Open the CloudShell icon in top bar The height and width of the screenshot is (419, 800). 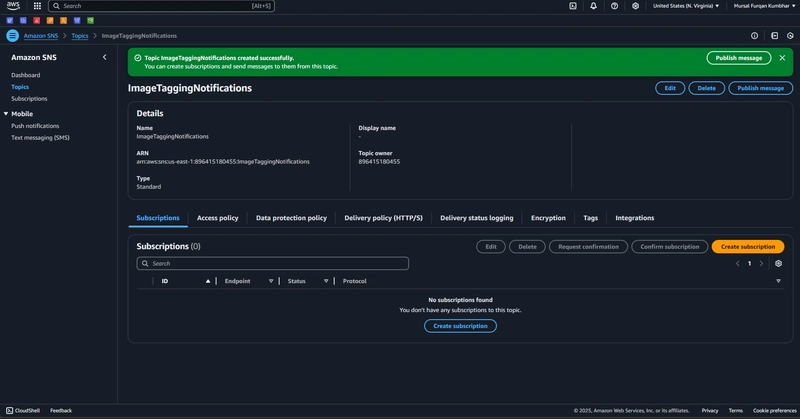coord(573,6)
